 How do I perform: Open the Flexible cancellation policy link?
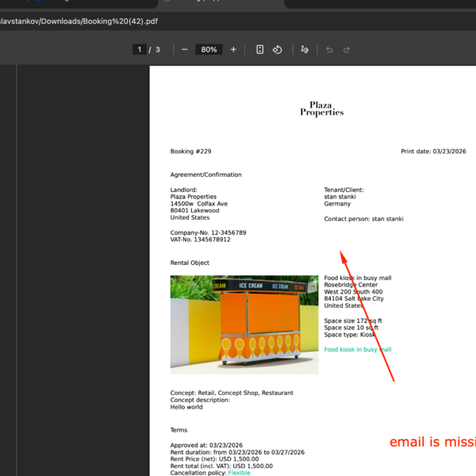point(239,473)
